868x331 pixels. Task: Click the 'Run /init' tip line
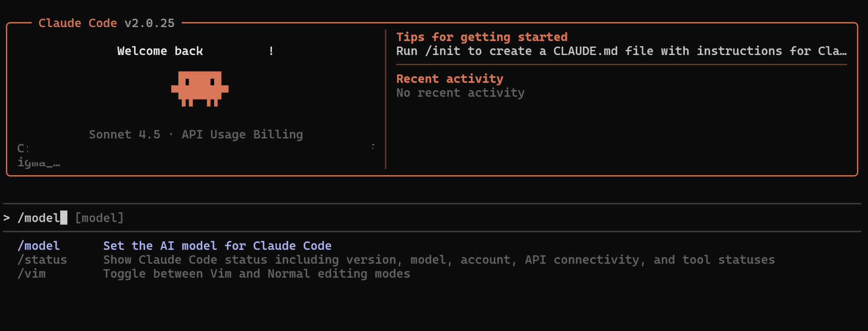[621, 51]
